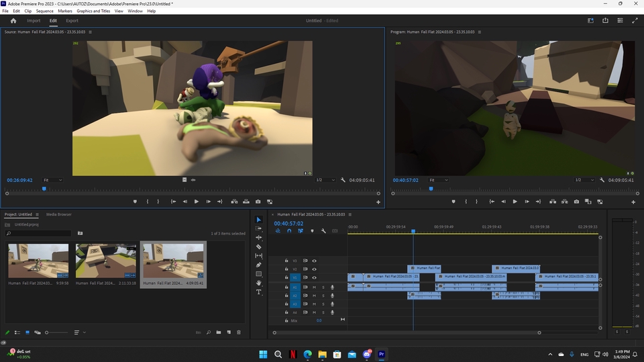Viewport: 644px width, 362px height.
Task: Select the Pen tool in tools panel
Action: coord(259,265)
